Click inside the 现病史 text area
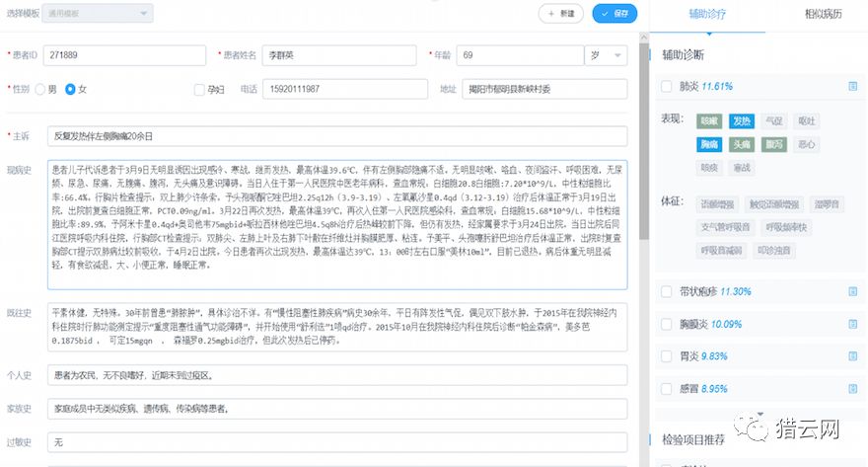 (337, 224)
